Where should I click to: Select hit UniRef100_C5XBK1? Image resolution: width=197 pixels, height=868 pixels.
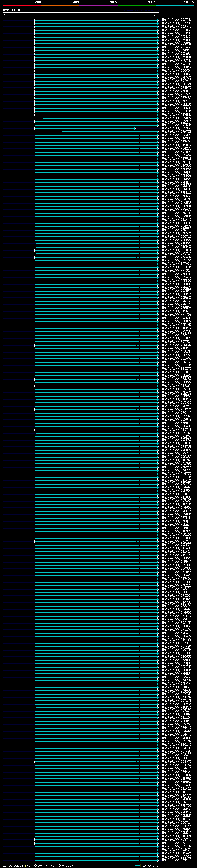(x=177, y=37)
